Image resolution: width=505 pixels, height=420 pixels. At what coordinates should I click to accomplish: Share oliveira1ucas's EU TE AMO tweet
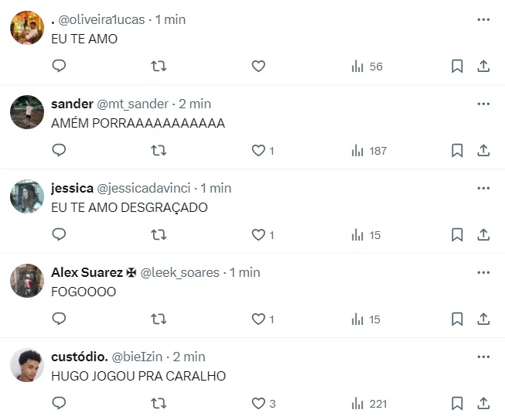pos(483,67)
